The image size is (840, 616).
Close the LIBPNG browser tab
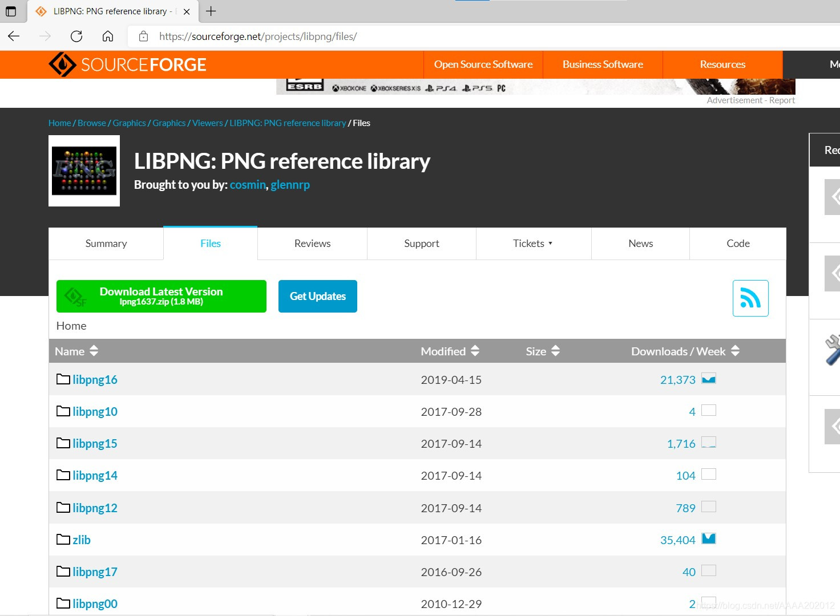pyautogui.click(x=187, y=11)
